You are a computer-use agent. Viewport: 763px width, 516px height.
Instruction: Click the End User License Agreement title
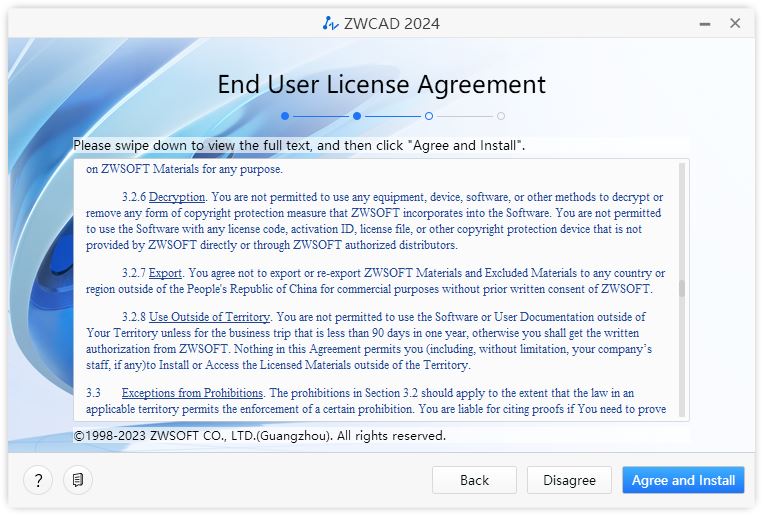(381, 85)
